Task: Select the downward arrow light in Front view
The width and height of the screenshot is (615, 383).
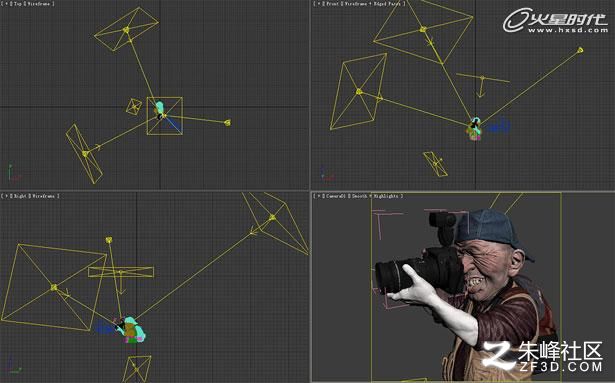Action: (482, 86)
